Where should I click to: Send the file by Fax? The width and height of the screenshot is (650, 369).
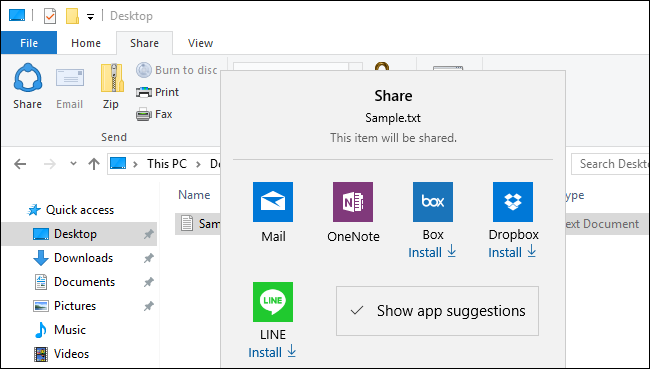click(x=154, y=114)
